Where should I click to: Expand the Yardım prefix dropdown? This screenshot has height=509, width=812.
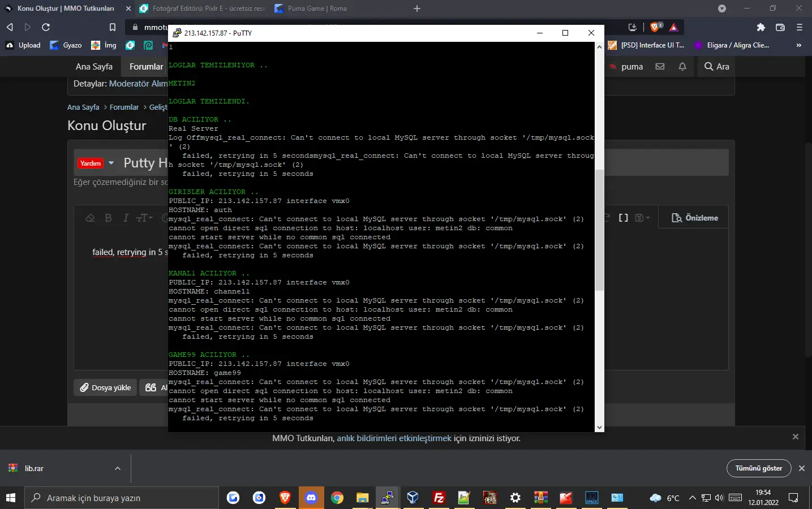click(111, 163)
